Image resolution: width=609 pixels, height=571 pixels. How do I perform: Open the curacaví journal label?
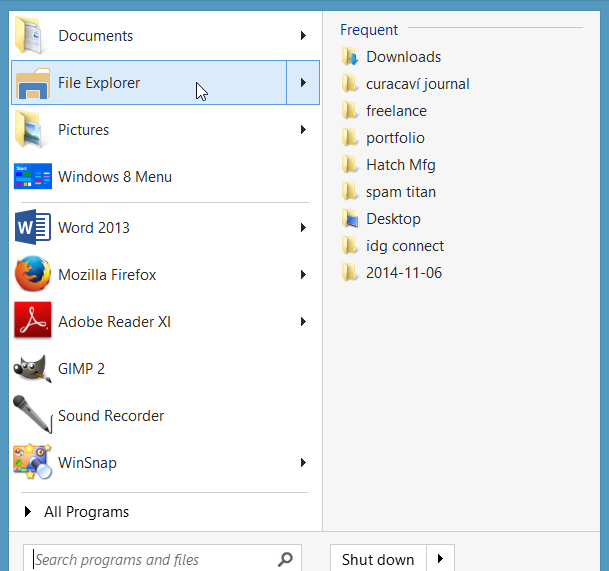[418, 84]
